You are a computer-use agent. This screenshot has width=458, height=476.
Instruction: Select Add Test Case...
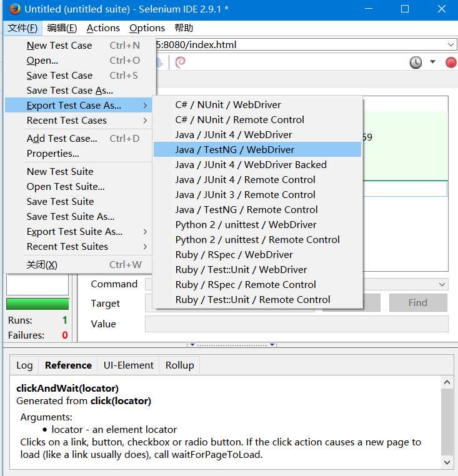(78, 139)
